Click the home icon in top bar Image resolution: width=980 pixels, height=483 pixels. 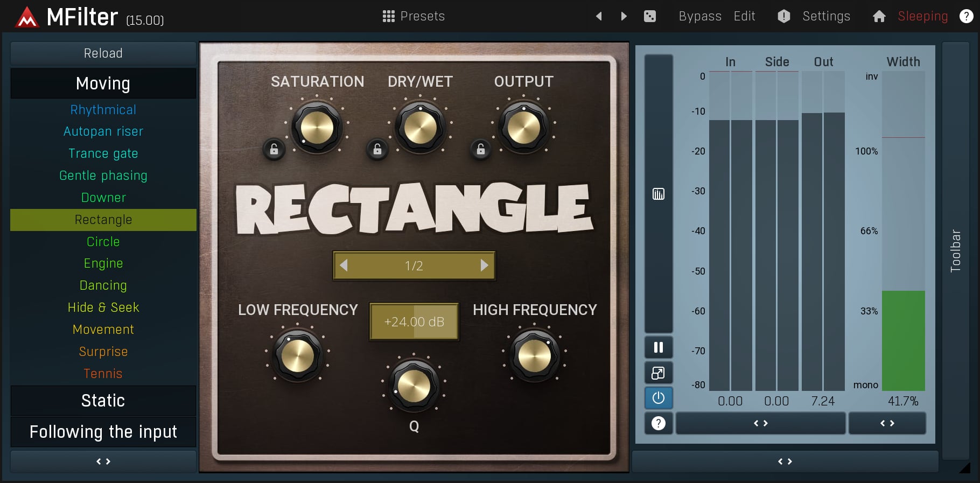click(879, 16)
